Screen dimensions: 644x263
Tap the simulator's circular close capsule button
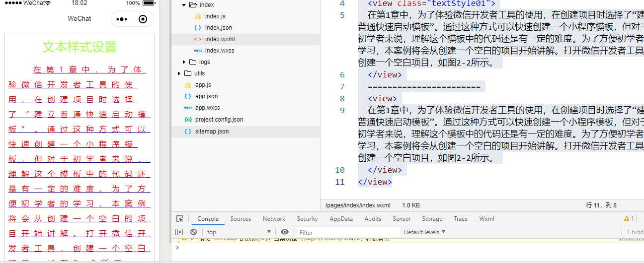pos(143,19)
